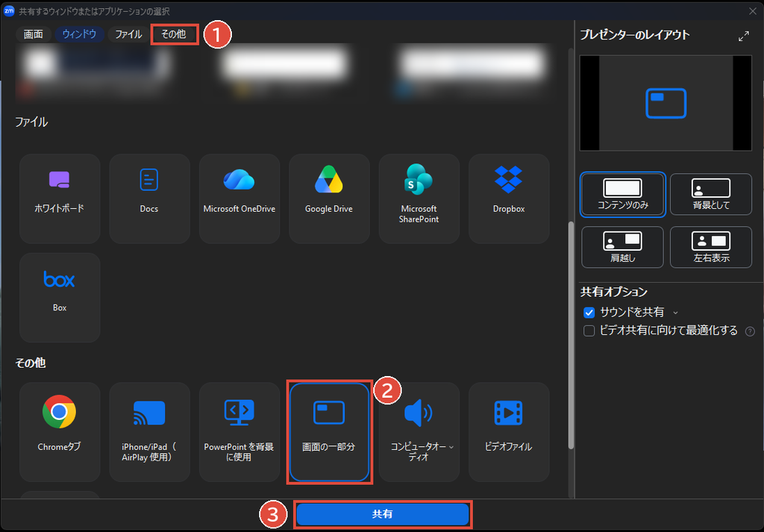Click the 共有オプション heading
764x532 pixels.
[x=614, y=292]
